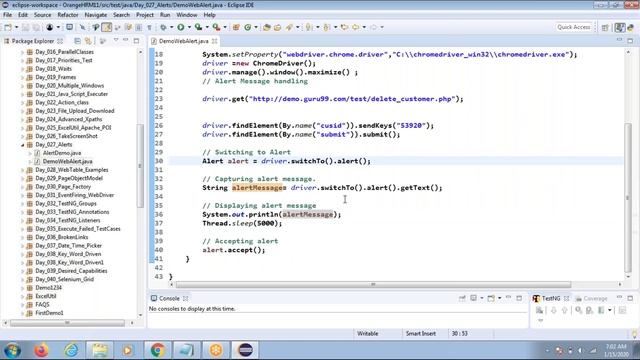
Task: Click the External Tools run icon
Action: pyautogui.click(x=216, y=27)
